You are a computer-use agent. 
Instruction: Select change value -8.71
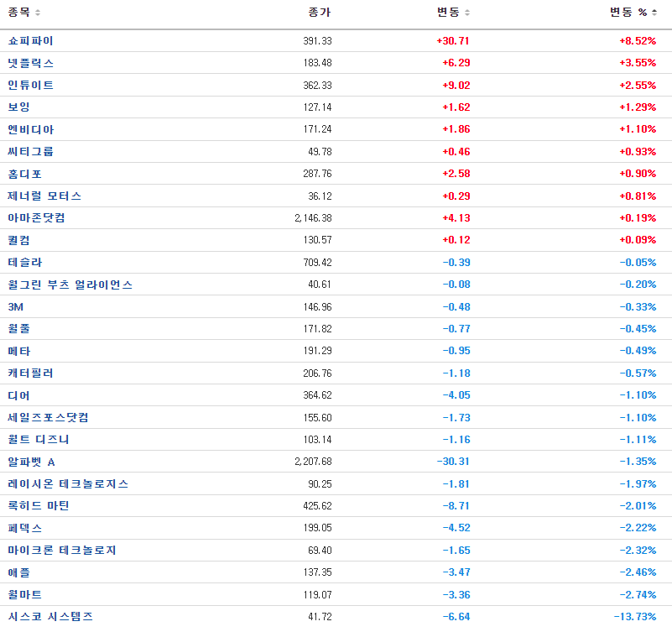coord(456,506)
